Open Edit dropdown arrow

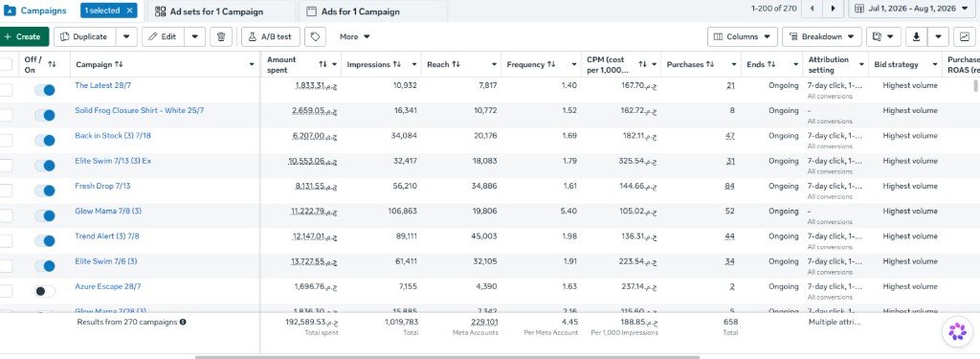[194, 37]
